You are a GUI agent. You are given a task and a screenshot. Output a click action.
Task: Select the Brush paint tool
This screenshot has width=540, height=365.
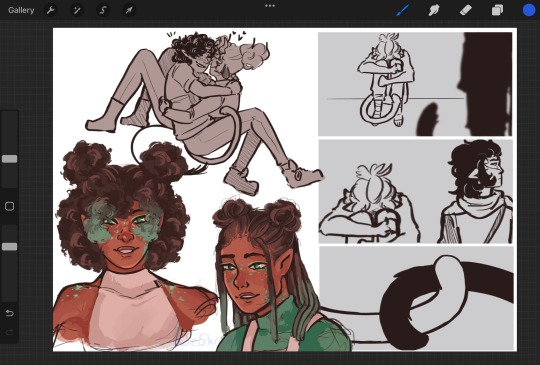(x=402, y=10)
